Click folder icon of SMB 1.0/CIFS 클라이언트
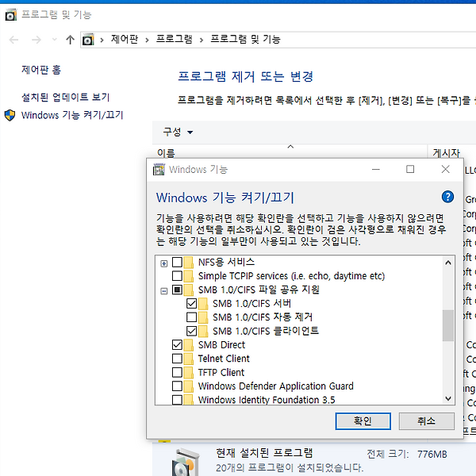This screenshot has width=476, height=476. (x=203, y=331)
